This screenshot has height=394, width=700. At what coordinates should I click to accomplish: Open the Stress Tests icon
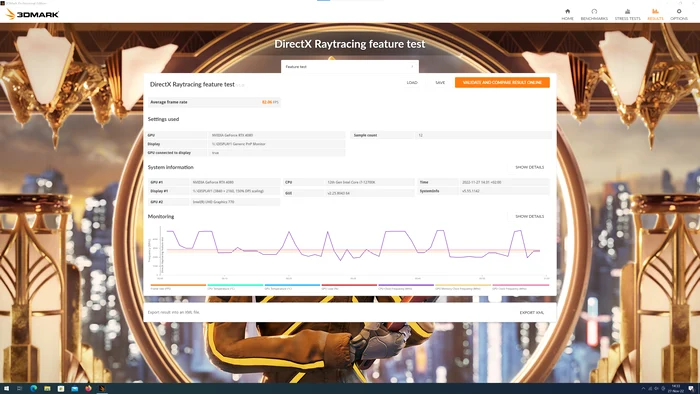click(627, 14)
